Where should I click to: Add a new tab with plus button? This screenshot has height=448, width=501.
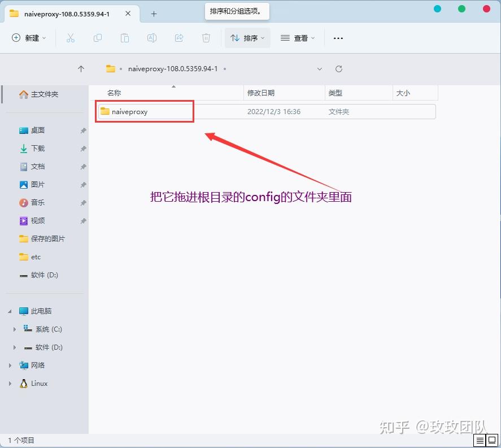154,14
